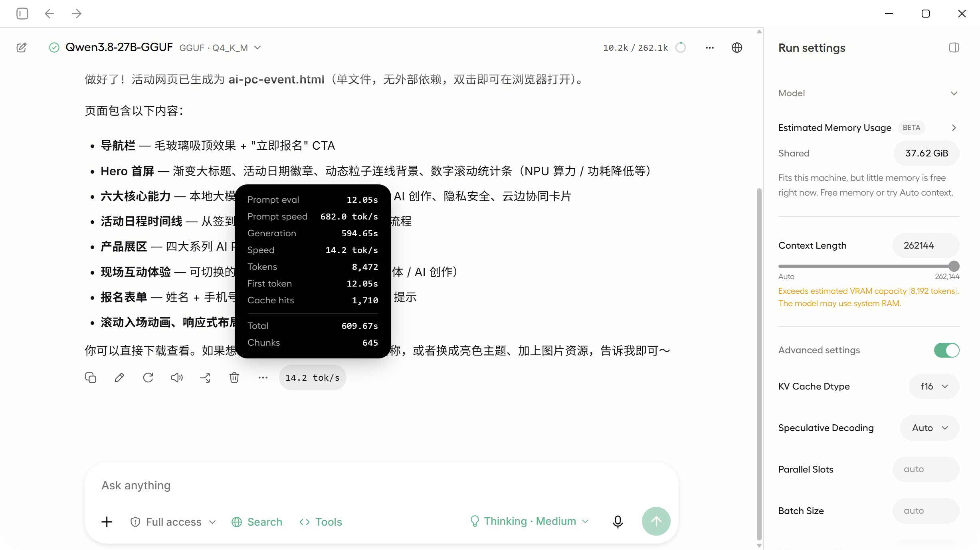Screen dimensions: 980x550
Task: Delete the message with trash icon
Action: 234,378
